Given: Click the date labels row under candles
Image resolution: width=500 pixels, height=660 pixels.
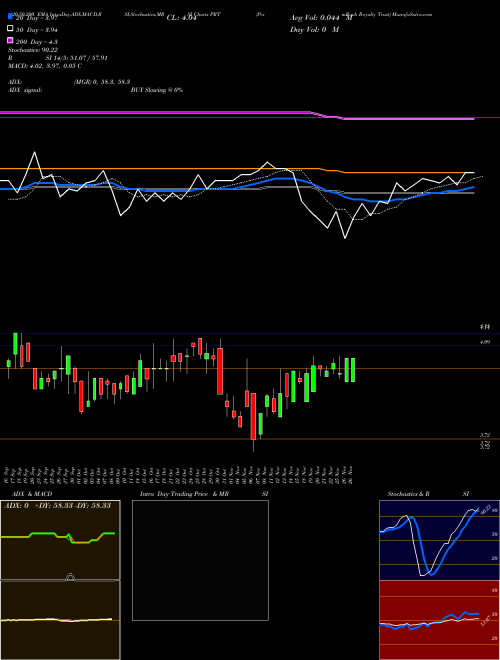Looking at the screenshot, I should pyautogui.click(x=179, y=475).
